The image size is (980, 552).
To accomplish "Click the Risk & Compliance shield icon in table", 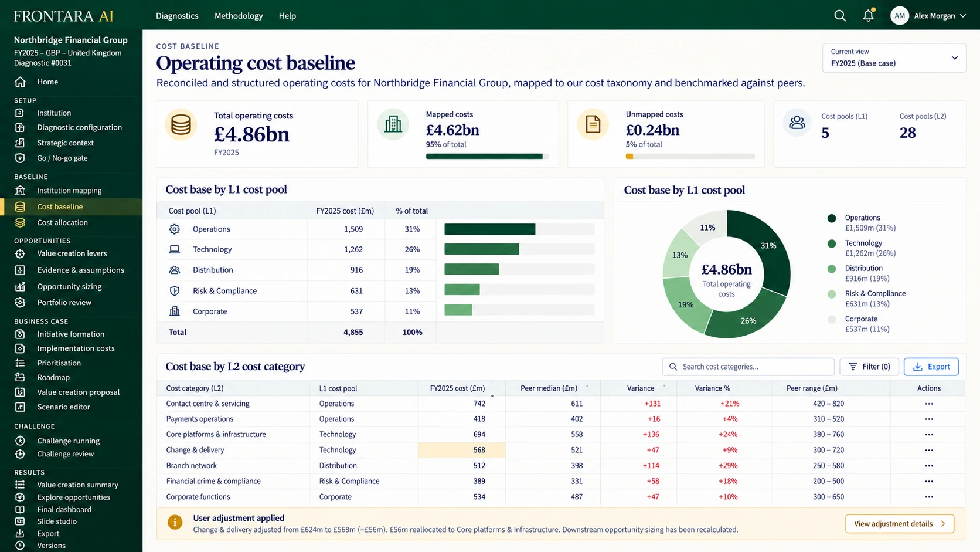I will coord(175,291).
